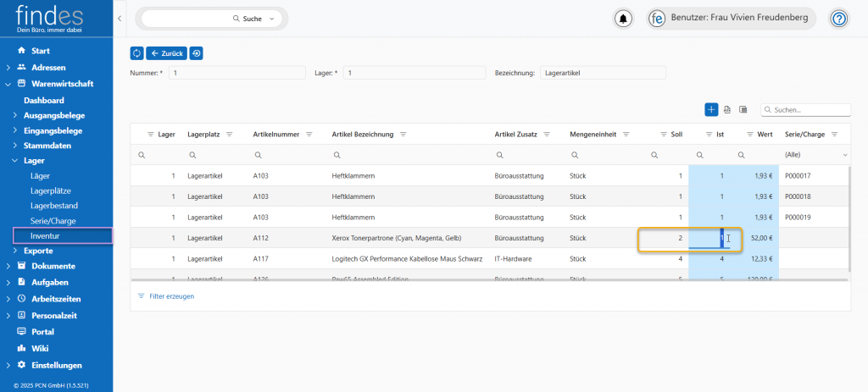Open Lagerbestand in the sidebar

click(x=53, y=206)
